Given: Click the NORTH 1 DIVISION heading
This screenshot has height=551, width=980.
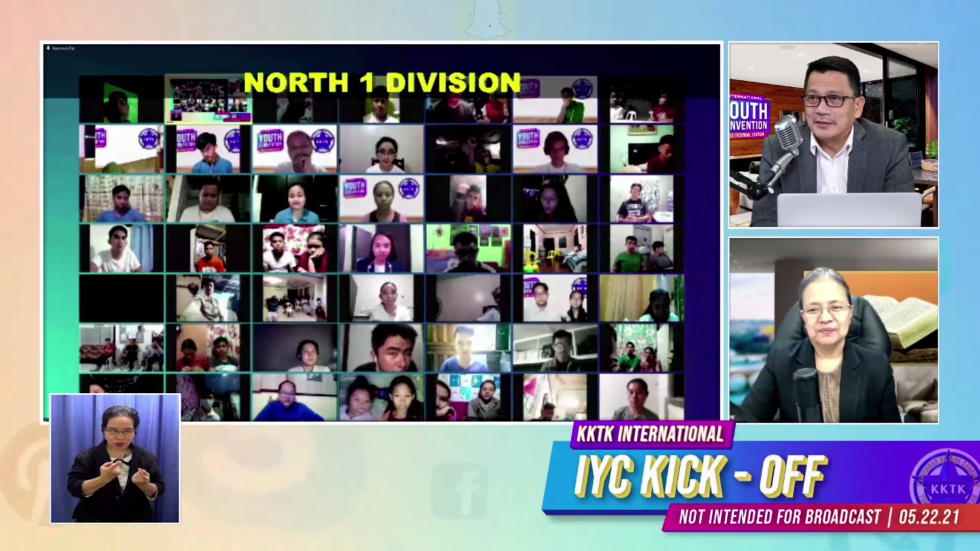Looking at the screenshot, I should click(x=382, y=83).
